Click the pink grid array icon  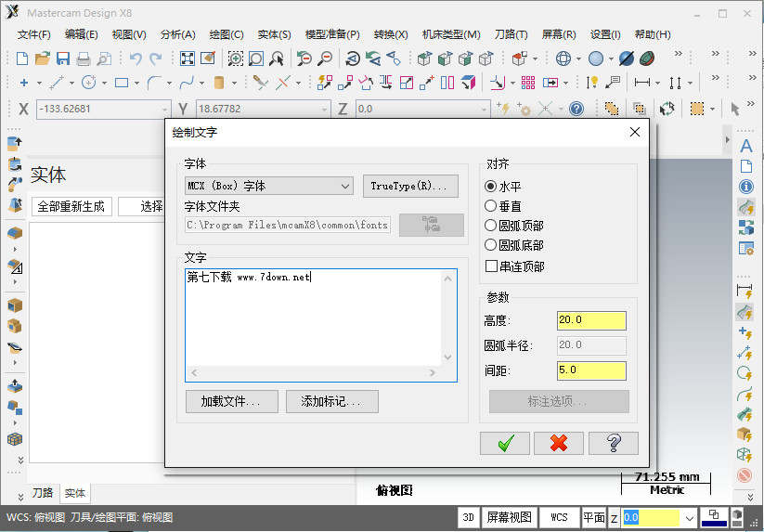tap(528, 83)
